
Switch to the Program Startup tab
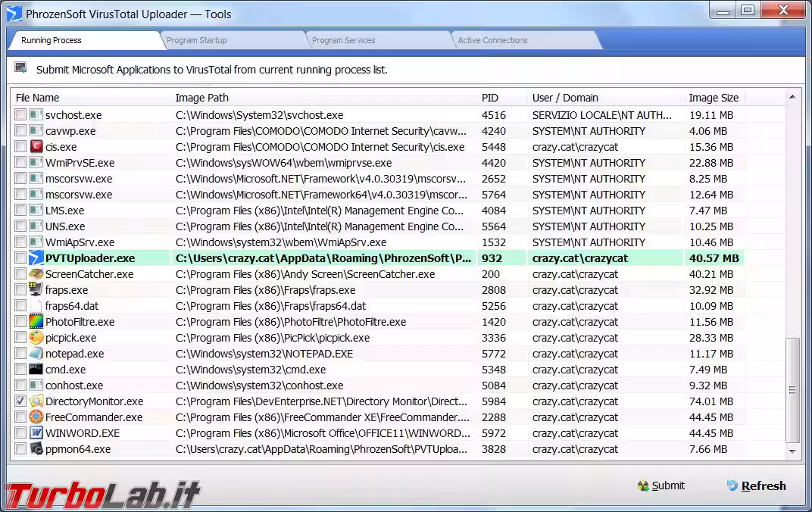(x=197, y=40)
